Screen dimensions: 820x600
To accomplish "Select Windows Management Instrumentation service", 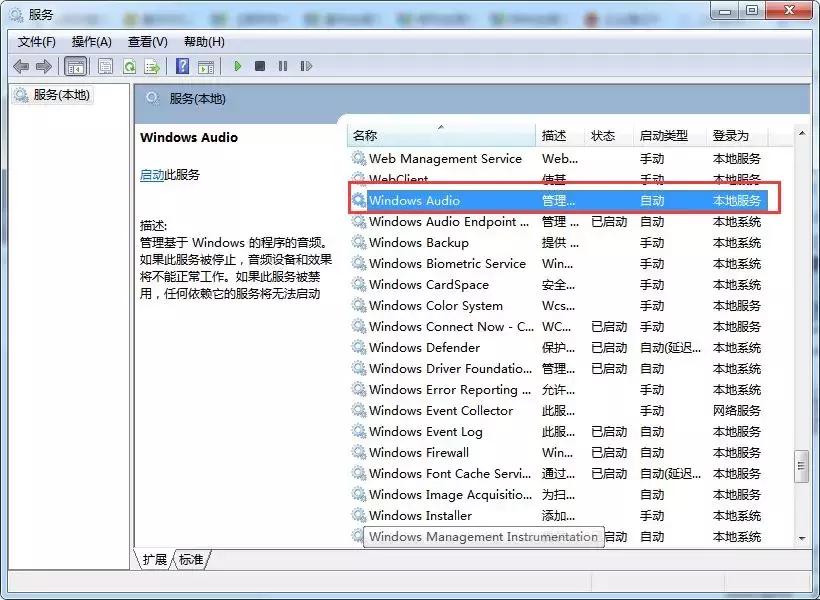I will pos(558,537).
